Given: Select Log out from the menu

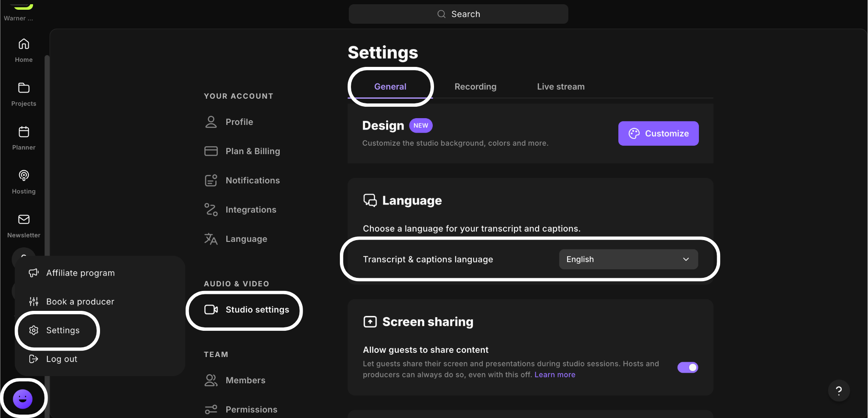Looking at the screenshot, I should (61, 359).
